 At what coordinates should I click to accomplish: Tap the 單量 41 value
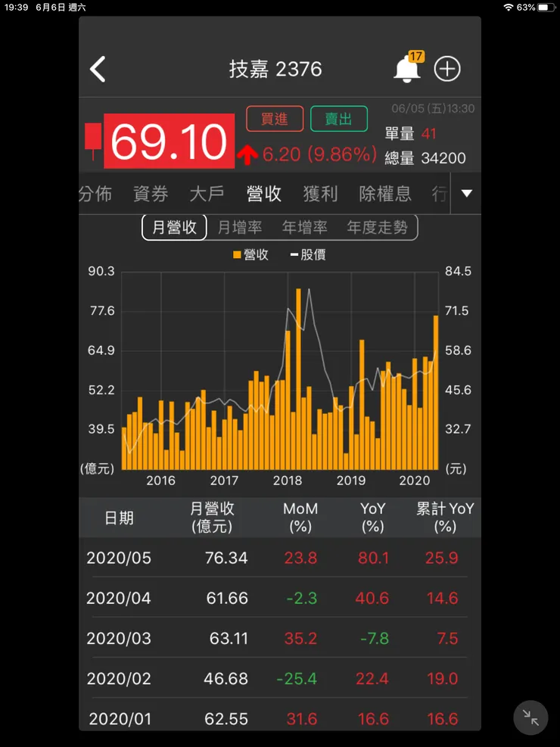(410, 134)
